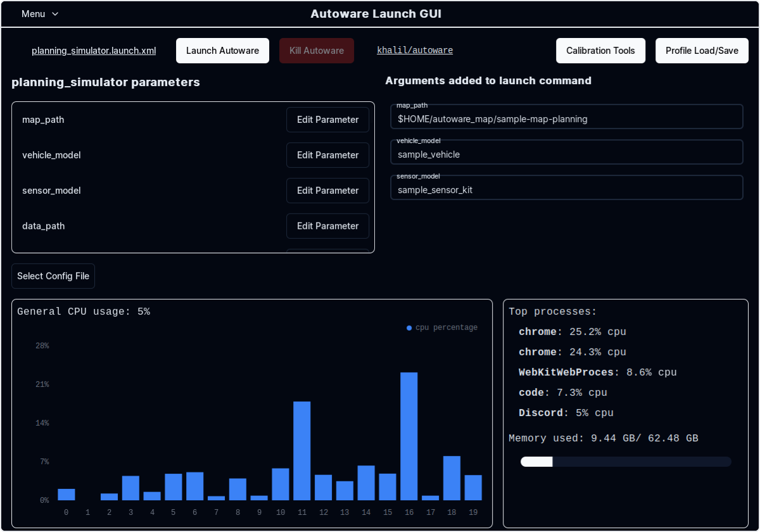Edit Parameter for vehicle_model
760x532 pixels.
click(327, 155)
